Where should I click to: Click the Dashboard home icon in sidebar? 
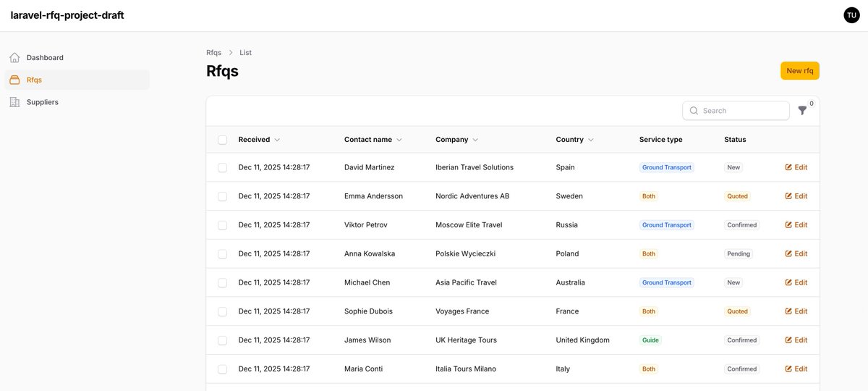pos(14,58)
